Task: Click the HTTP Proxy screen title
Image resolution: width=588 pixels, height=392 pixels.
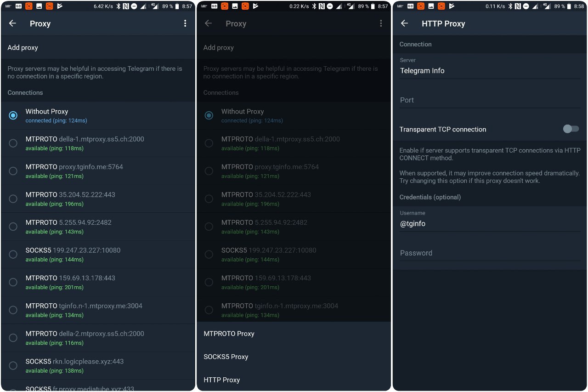Action: tap(443, 23)
